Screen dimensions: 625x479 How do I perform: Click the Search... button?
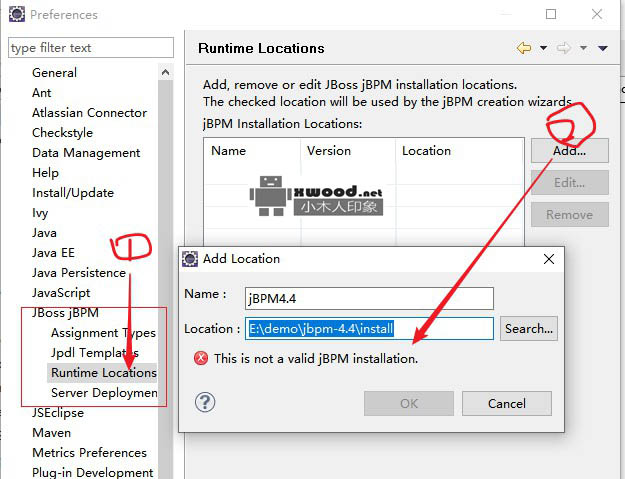(529, 329)
